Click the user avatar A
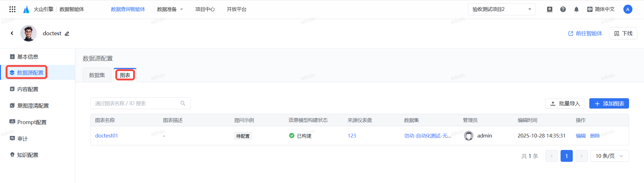644x183 pixels. click(628, 9)
